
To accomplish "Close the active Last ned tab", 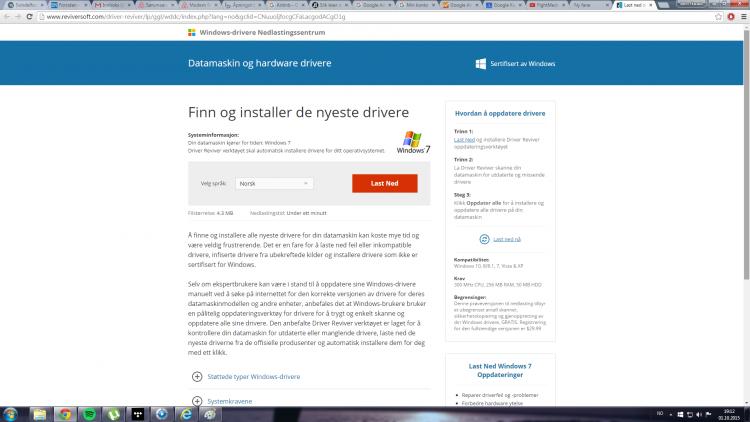I will [651, 5].
